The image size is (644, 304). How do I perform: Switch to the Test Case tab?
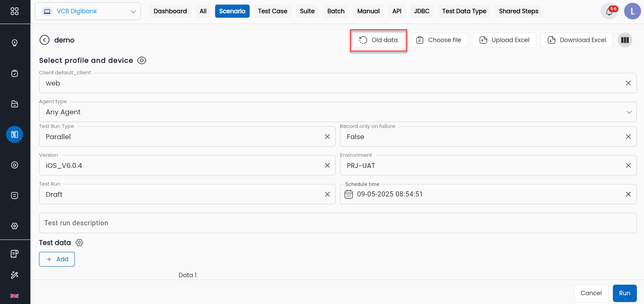273,11
